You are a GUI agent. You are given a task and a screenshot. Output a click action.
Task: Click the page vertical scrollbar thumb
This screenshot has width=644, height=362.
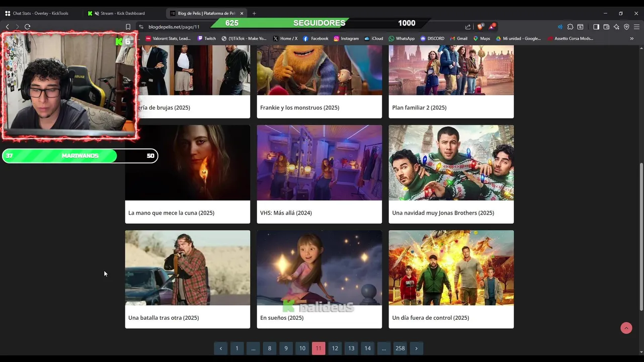point(640,236)
